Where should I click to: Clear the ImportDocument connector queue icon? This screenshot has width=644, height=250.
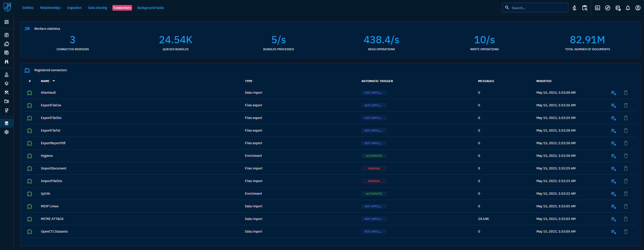pos(613,168)
